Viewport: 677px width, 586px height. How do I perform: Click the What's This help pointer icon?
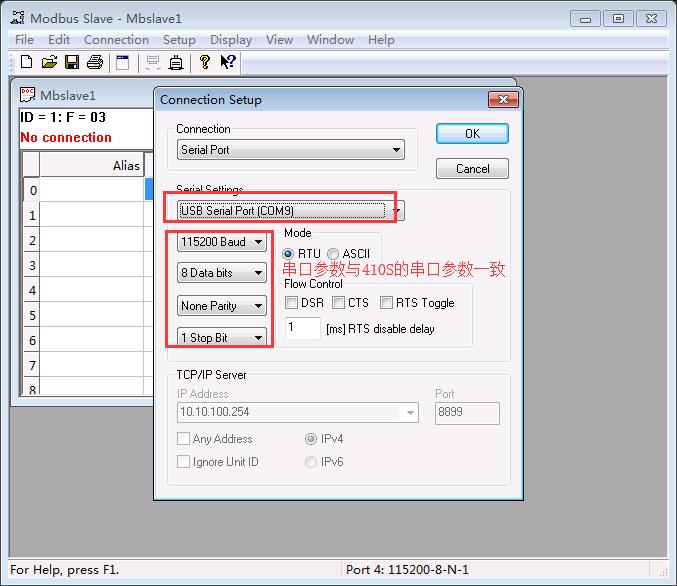coord(228,63)
